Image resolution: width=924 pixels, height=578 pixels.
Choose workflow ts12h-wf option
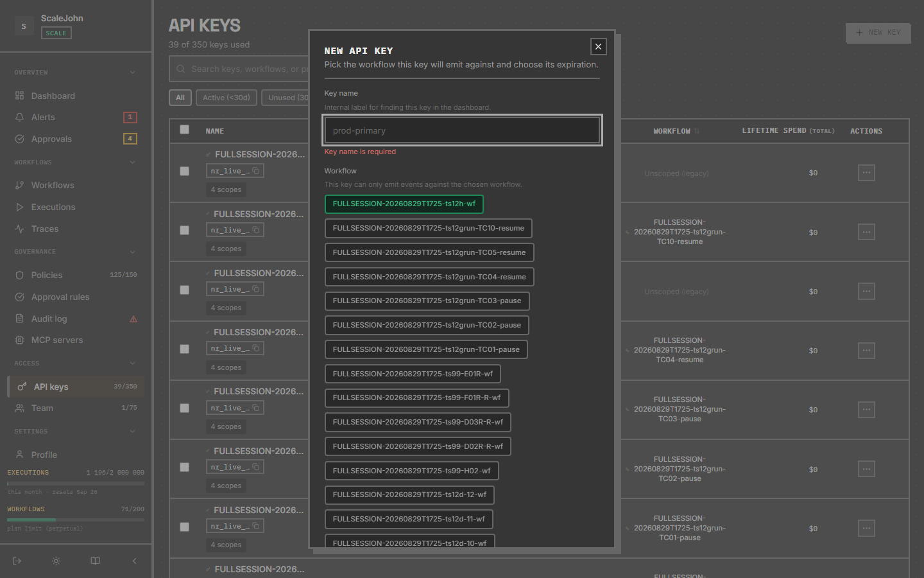click(x=404, y=204)
